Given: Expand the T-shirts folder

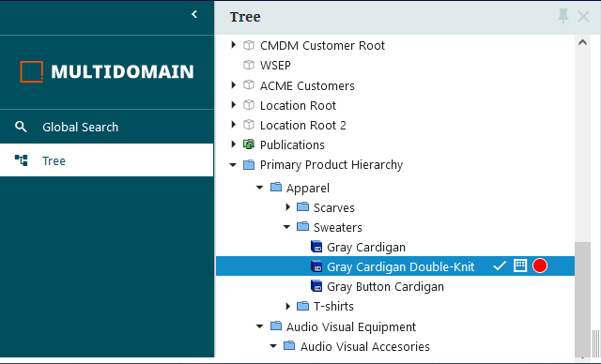Looking at the screenshot, I should [x=288, y=306].
